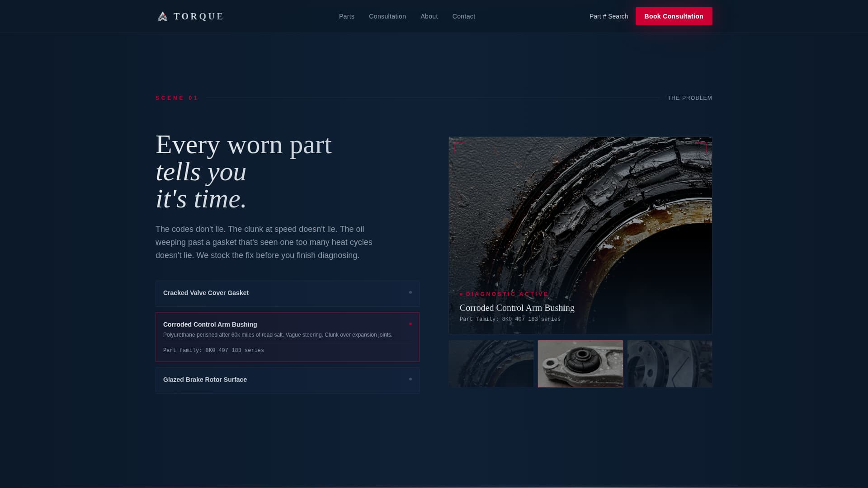Click the TORQUE brand name text
The width and height of the screenshot is (868, 488).
[198, 17]
